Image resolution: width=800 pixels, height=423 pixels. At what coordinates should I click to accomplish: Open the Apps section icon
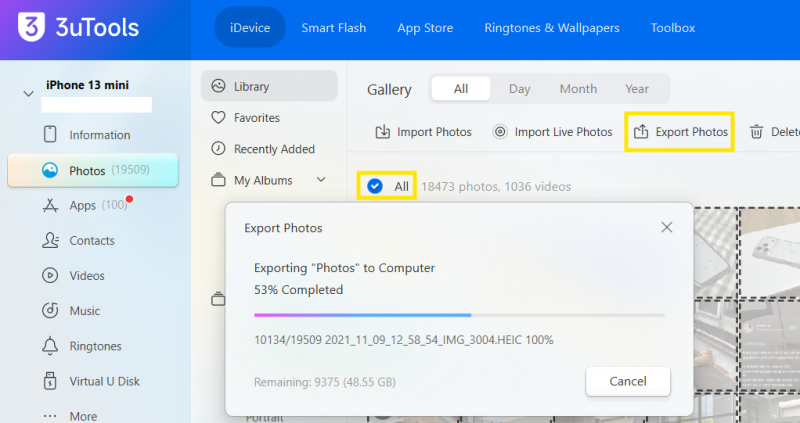[x=50, y=205]
